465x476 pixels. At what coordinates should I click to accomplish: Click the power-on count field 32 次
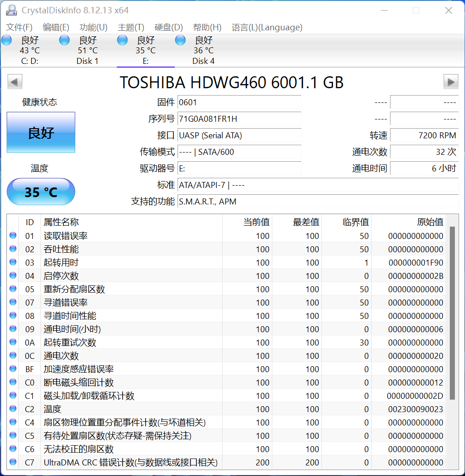(x=424, y=152)
